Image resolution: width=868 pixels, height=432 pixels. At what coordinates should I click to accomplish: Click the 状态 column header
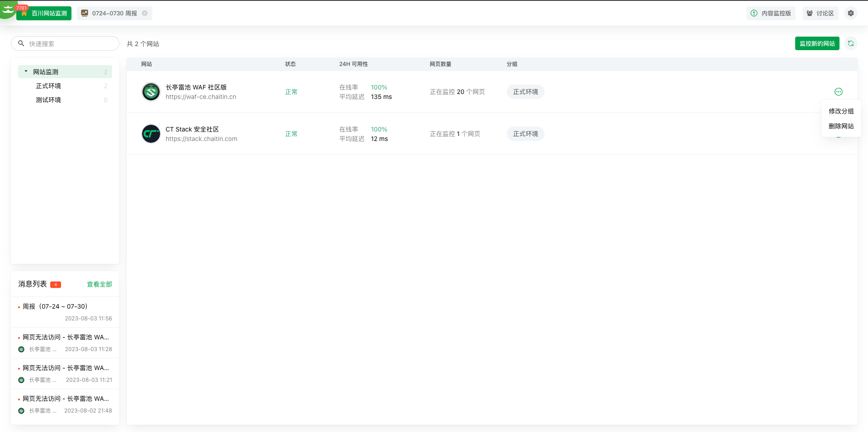(290, 64)
